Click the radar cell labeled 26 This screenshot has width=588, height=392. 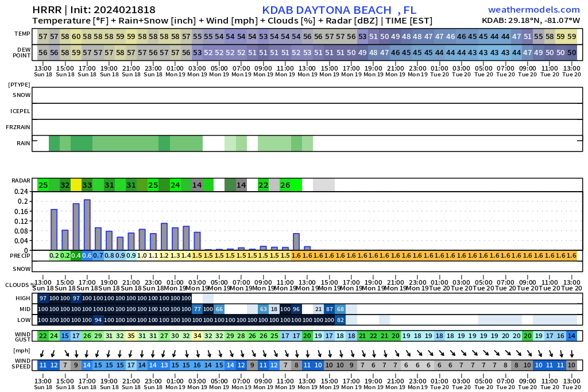[x=285, y=185]
